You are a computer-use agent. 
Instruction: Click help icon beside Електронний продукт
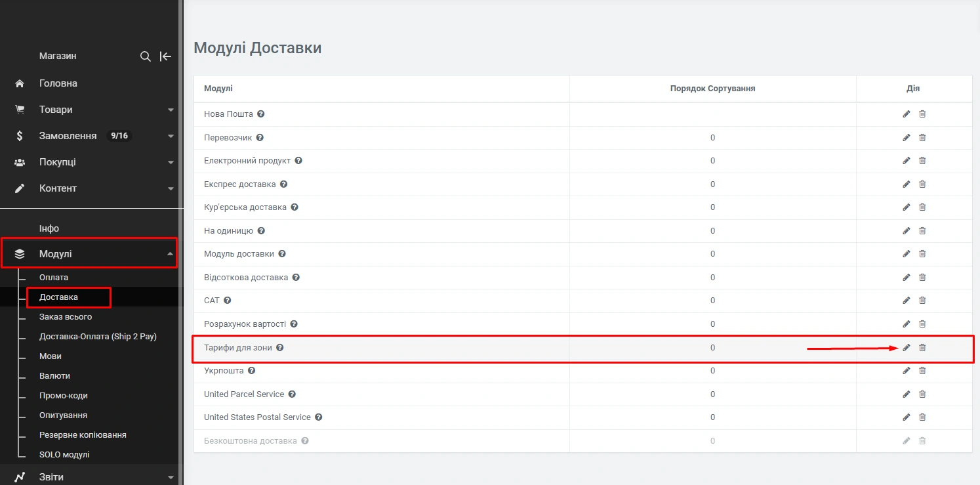[298, 161]
